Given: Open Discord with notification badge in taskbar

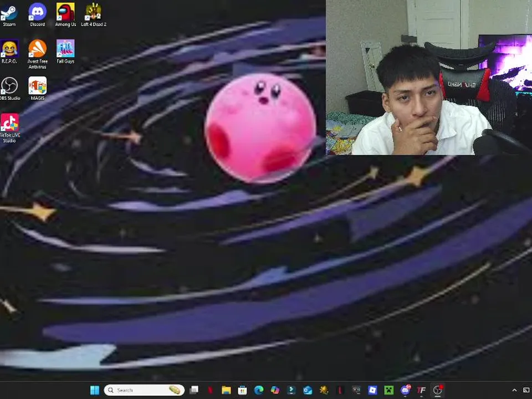Looking at the screenshot, I should pos(405,390).
